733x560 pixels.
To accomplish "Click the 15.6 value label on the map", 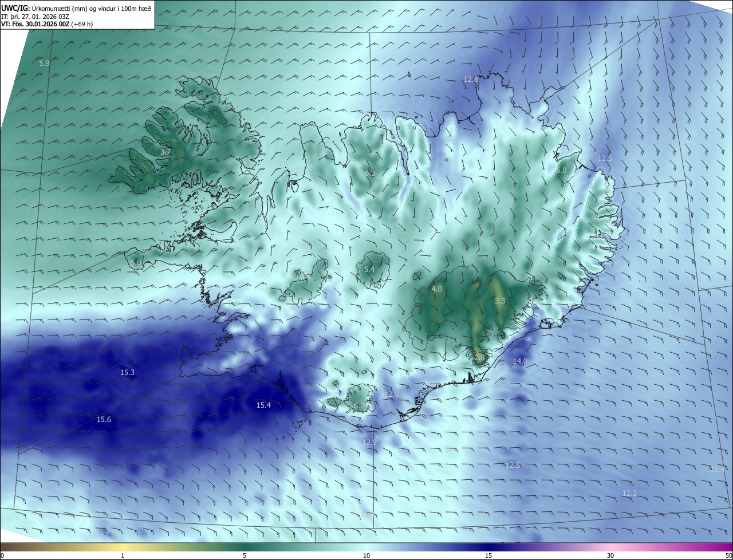I will pos(104,420).
